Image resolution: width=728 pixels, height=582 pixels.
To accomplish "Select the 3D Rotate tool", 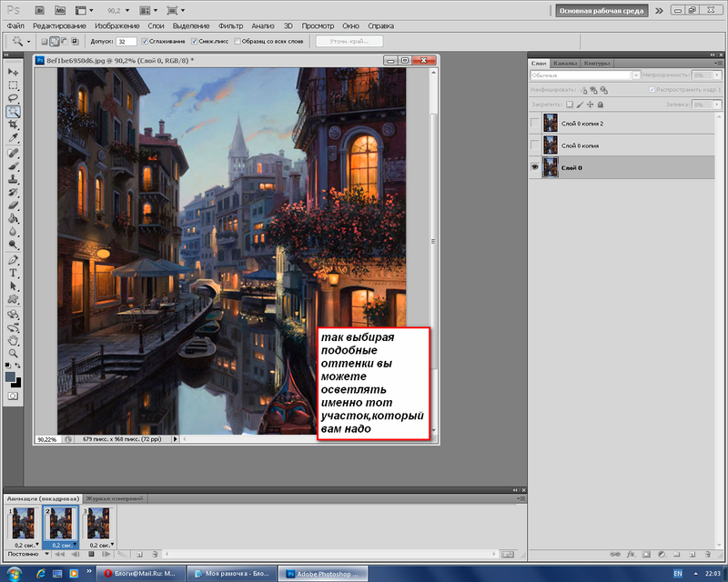I will [13, 315].
